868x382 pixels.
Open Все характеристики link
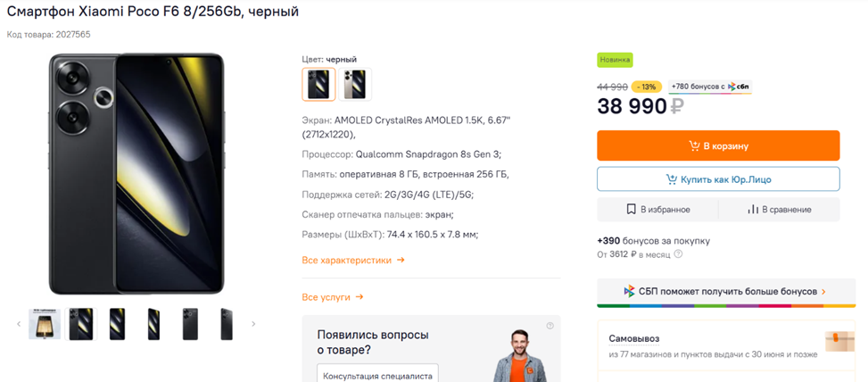click(353, 261)
